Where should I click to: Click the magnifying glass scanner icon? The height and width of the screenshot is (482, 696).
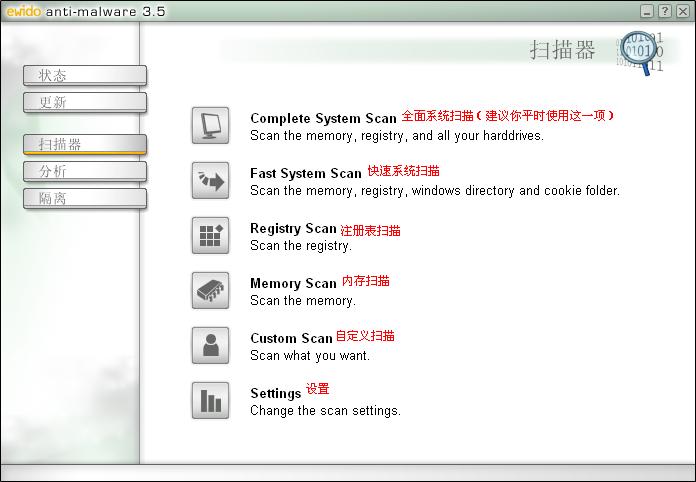640,53
